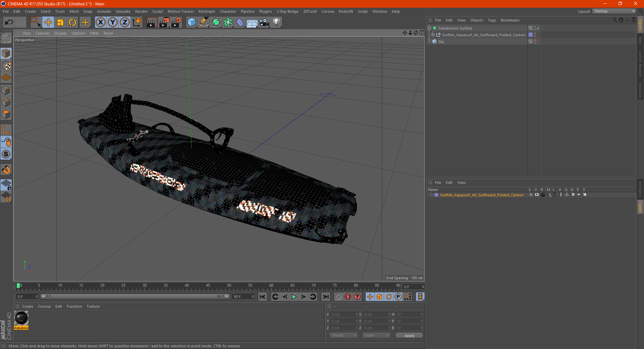Screen dimensions: 644x349
Task: Click the Record Active Objects button
Action: point(338,297)
